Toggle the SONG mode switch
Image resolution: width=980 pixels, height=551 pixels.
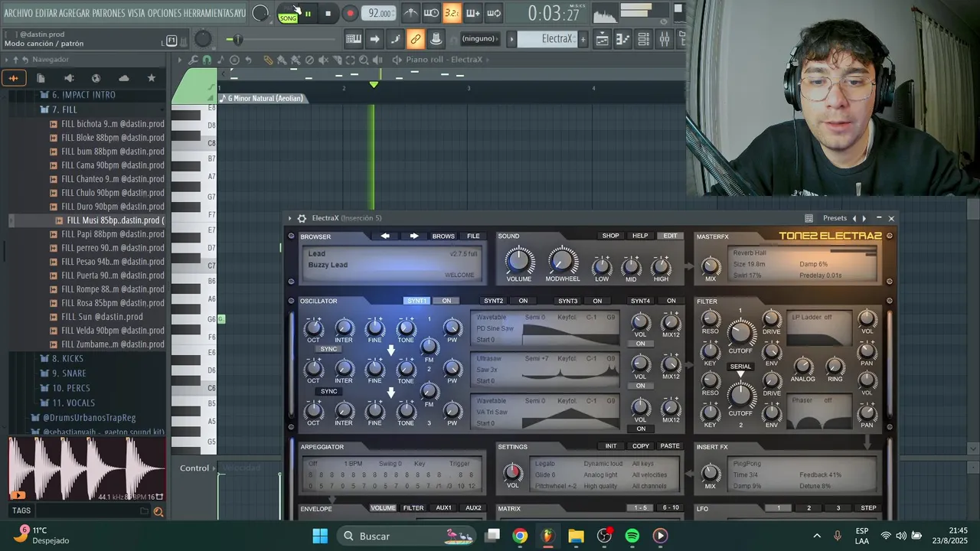[288, 18]
